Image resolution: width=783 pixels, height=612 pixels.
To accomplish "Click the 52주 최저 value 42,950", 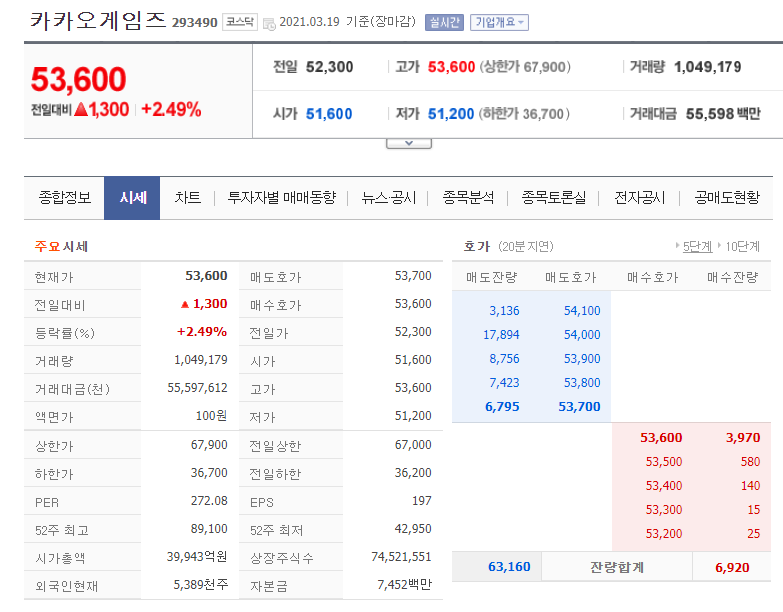I will click(x=413, y=529).
